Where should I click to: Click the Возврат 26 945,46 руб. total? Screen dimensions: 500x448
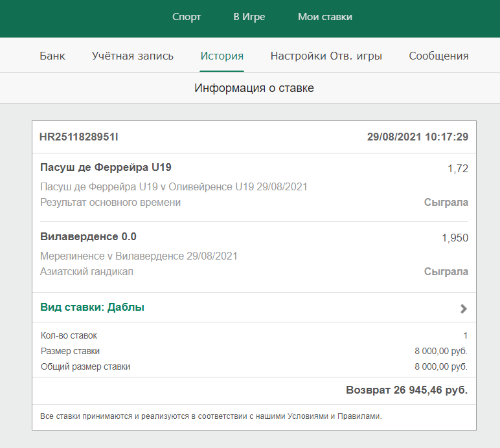(x=407, y=390)
